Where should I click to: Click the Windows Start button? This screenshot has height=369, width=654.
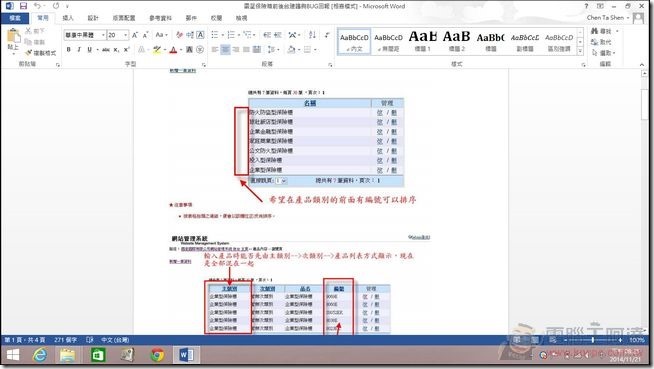click(x=13, y=355)
